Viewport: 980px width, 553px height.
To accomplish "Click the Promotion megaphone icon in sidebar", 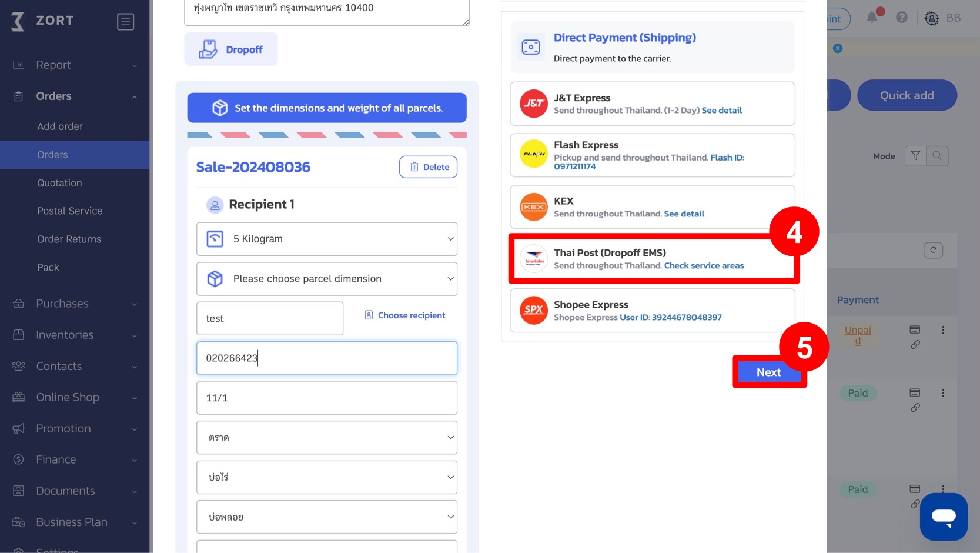I will (x=18, y=428).
